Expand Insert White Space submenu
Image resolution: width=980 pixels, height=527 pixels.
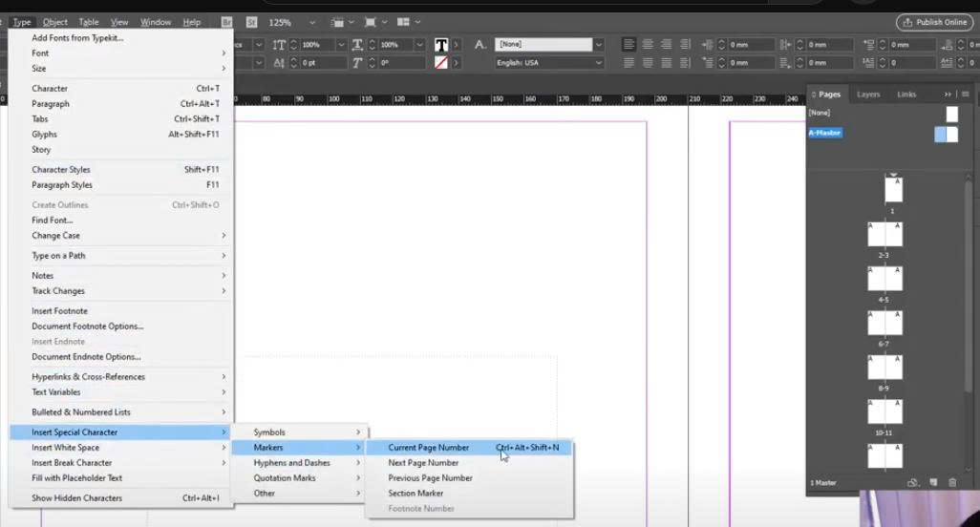click(120, 448)
